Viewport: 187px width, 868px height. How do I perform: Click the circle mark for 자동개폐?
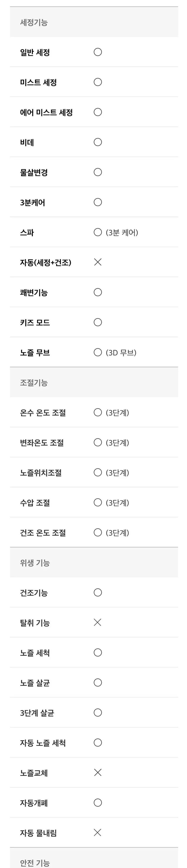98,802
